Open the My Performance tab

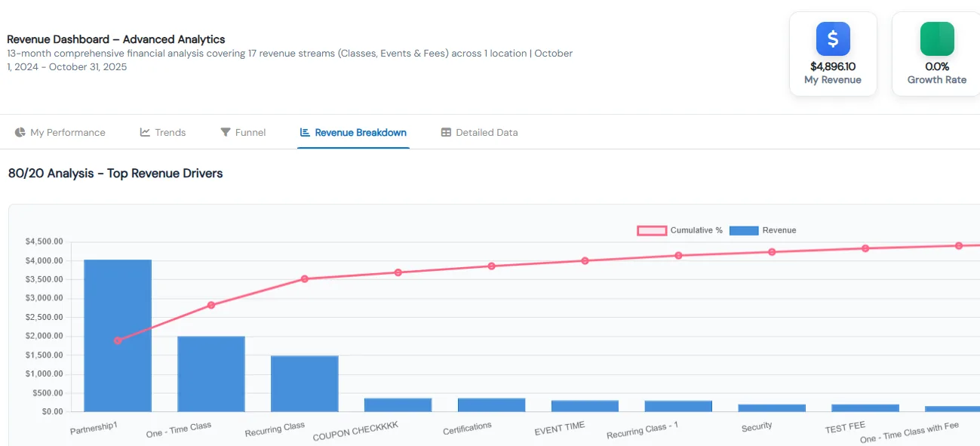60,132
